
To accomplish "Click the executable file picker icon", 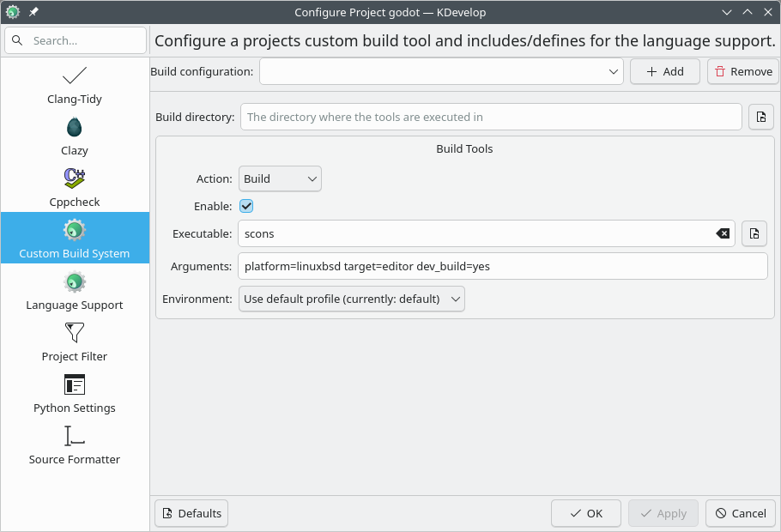I will coord(754,233).
